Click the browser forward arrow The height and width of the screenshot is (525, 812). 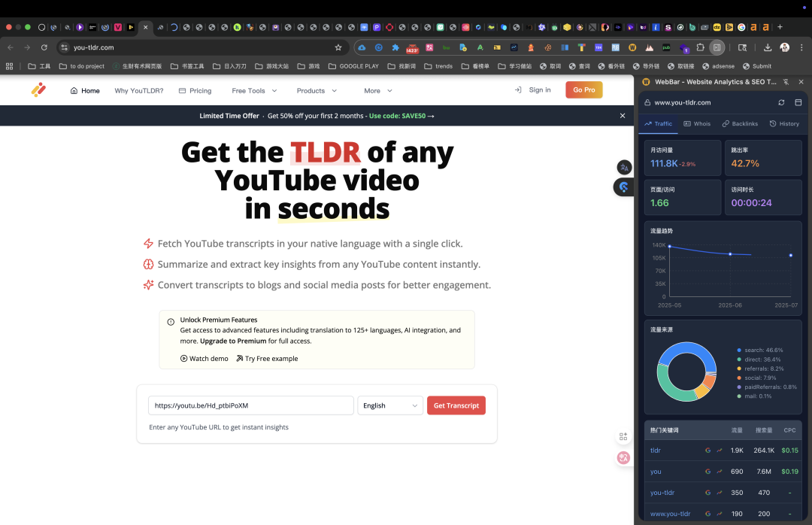pyautogui.click(x=27, y=47)
